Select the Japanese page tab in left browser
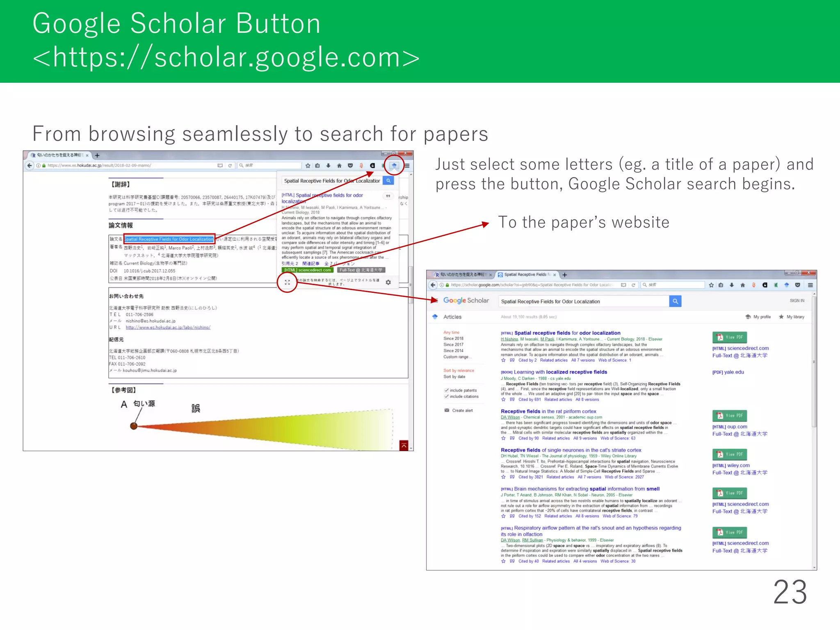Viewport: 840px width, 630px height. coord(60,155)
